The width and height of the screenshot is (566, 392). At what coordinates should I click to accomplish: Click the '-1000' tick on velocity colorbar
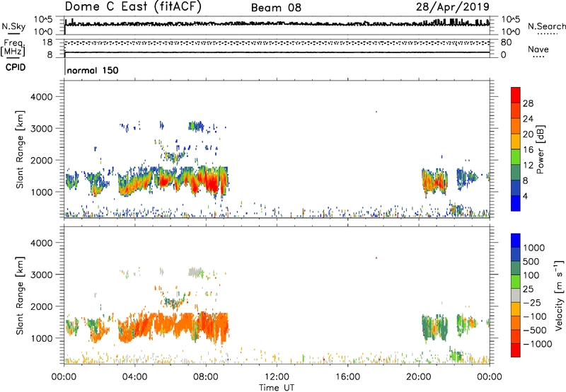pos(537,344)
